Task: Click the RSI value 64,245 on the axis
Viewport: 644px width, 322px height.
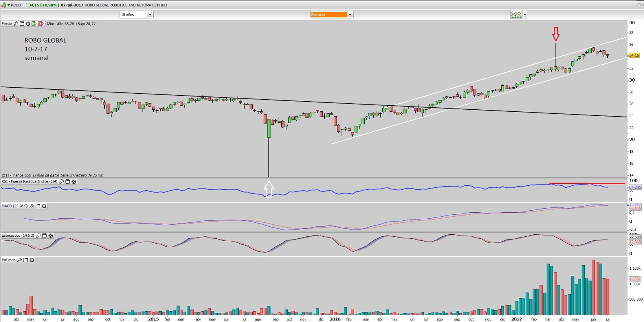Action: tap(635, 187)
